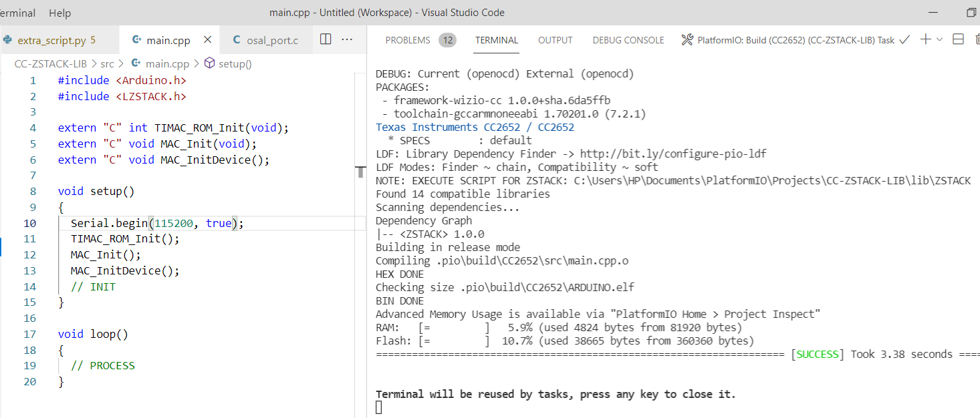Click the Texas Instruments CC2652 line
This screenshot has width=980, height=418.
pyautogui.click(x=475, y=127)
